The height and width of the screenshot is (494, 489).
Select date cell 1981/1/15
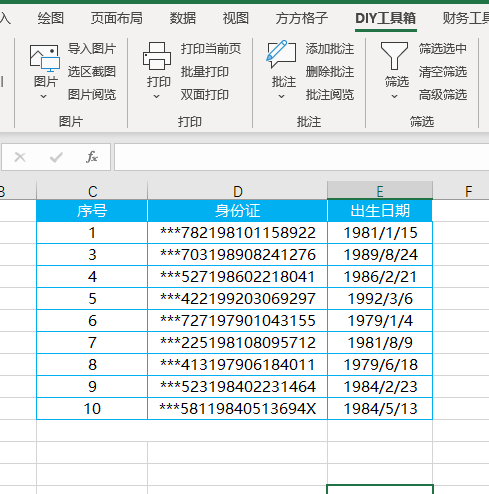tap(380, 233)
